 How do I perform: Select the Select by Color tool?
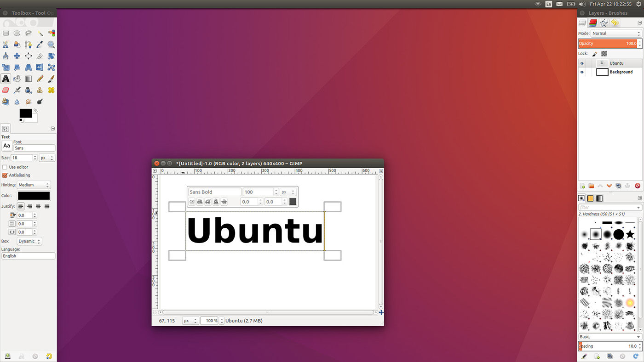51,33
